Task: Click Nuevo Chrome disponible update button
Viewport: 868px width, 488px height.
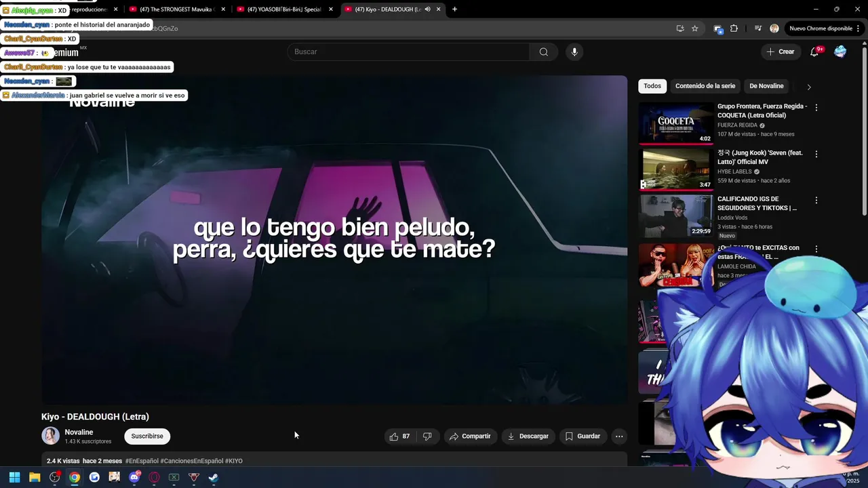Action: (820, 28)
